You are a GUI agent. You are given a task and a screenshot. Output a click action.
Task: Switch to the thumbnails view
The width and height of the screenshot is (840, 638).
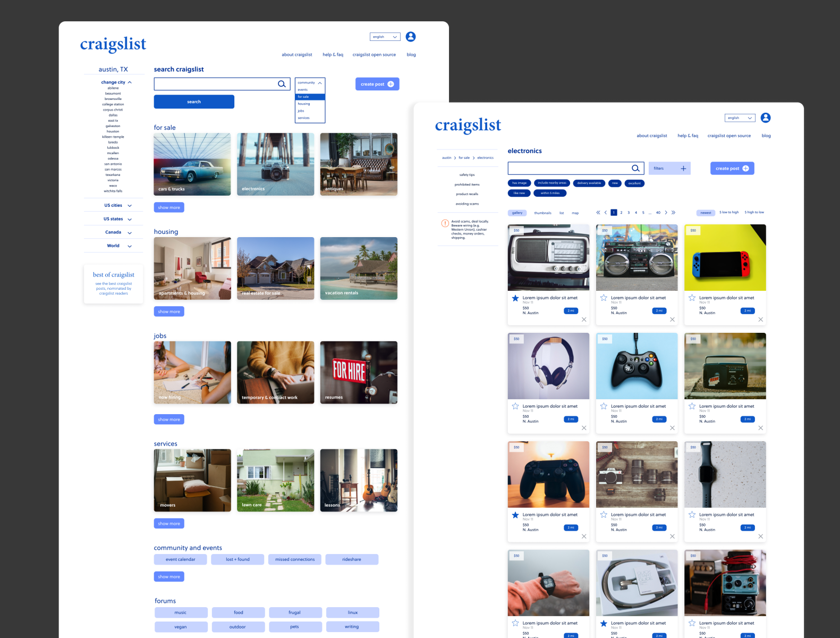point(542,213)
